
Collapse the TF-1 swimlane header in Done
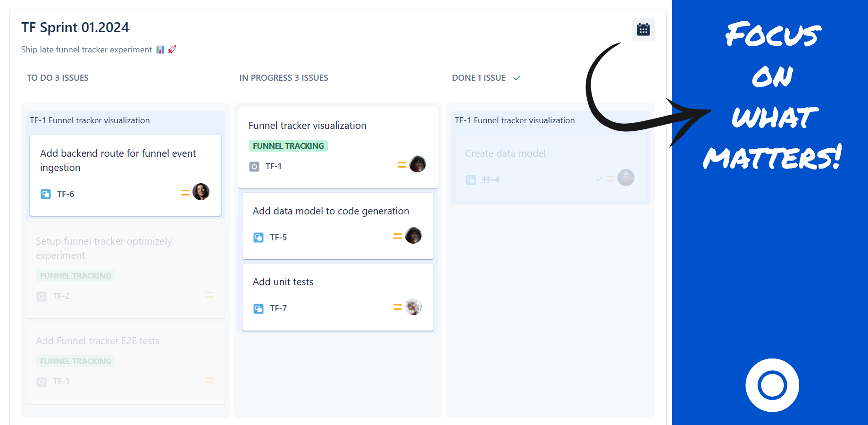click(515, 120)
